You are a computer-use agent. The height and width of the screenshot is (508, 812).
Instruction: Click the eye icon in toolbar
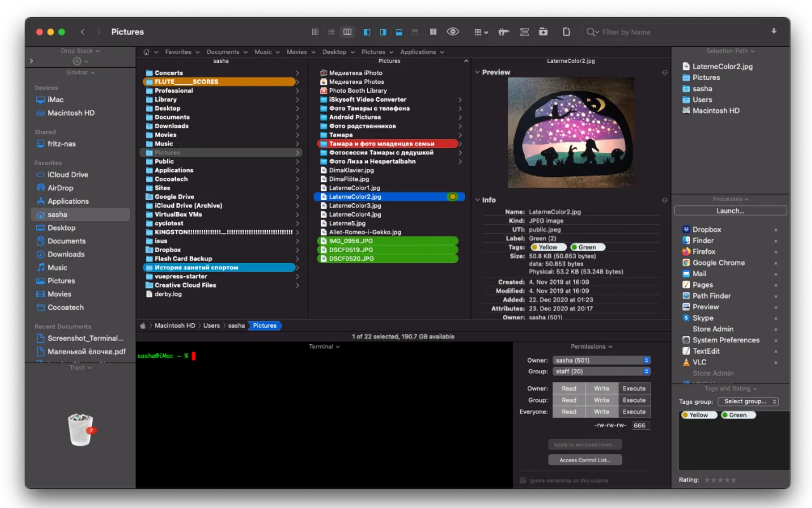pyautogui.click(x=452, y=32)
